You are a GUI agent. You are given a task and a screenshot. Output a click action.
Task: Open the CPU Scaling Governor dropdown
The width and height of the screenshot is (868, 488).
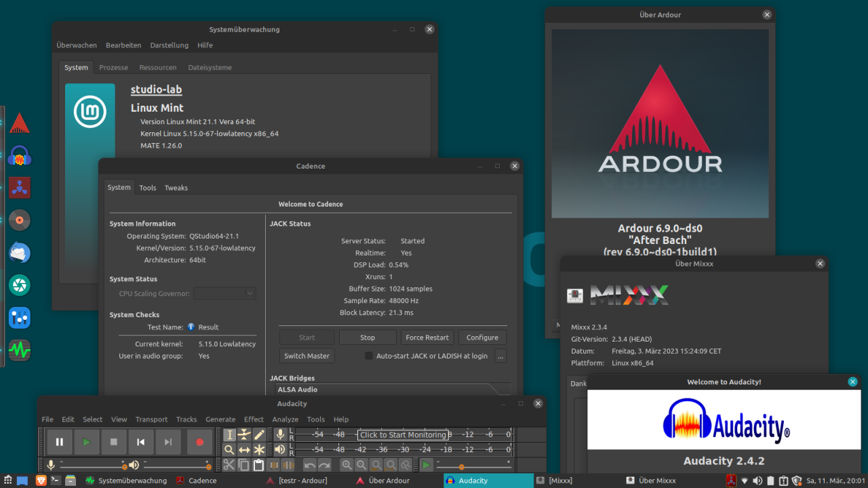224,293
